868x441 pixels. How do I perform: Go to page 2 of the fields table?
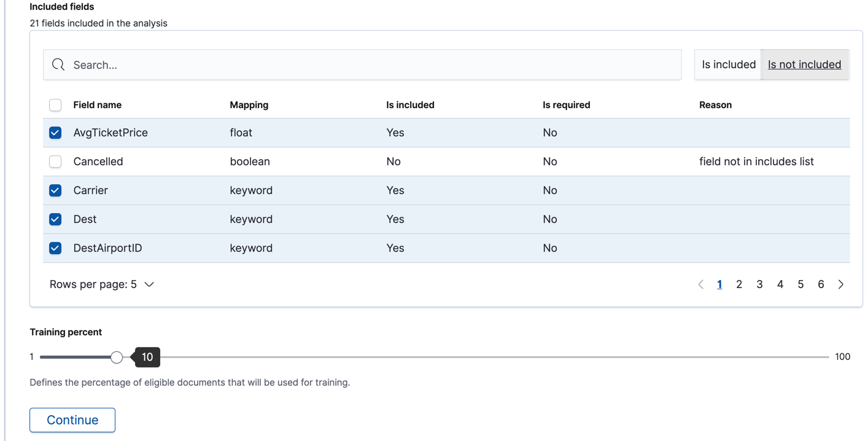point(739,284)
